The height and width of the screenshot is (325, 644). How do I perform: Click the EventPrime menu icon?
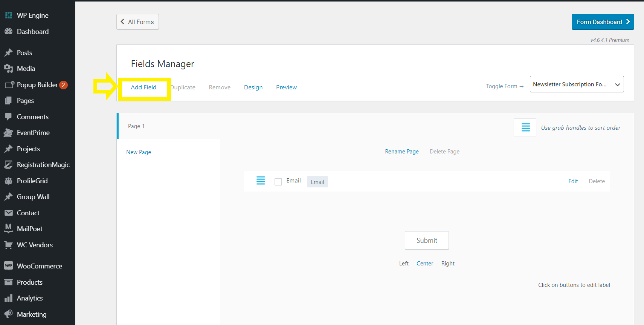[x=8, y=133]
